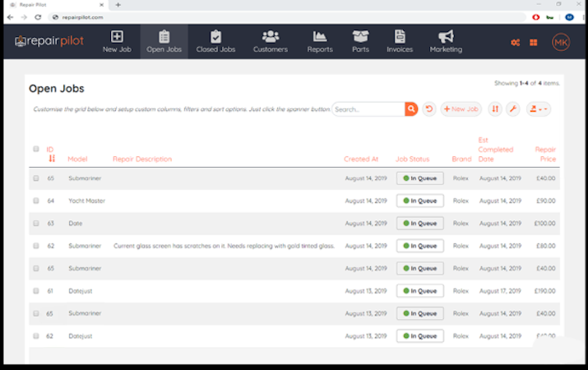
Task: Sort by the Created At column header
Action: [361, 159]
